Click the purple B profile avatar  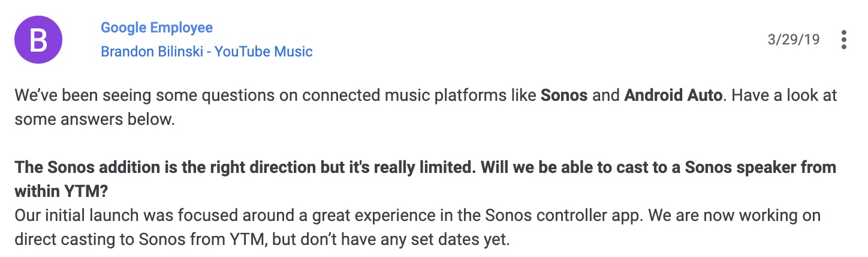pyautogui.click(x=38, y=40)
